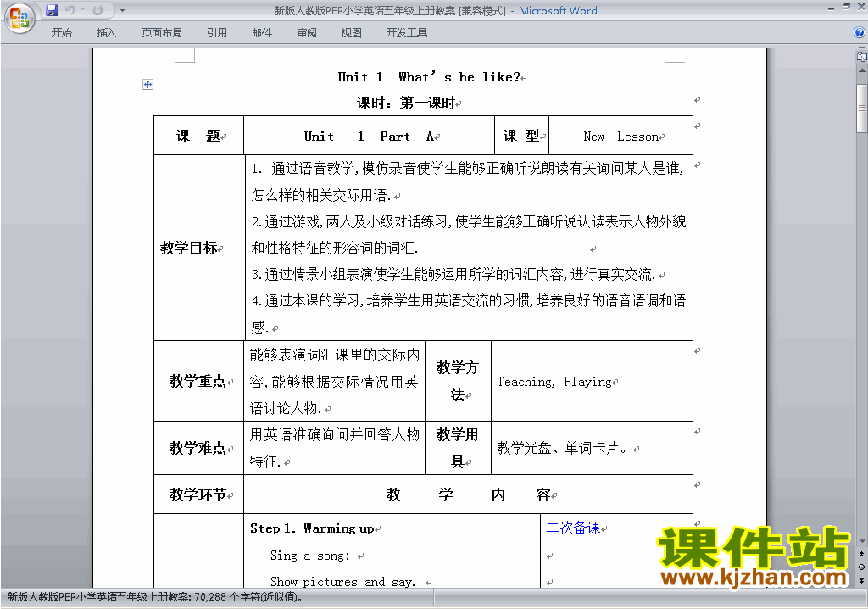Click the vertical scrollbar thumb
Screen dimensions: 868x609
pos(861,108)
